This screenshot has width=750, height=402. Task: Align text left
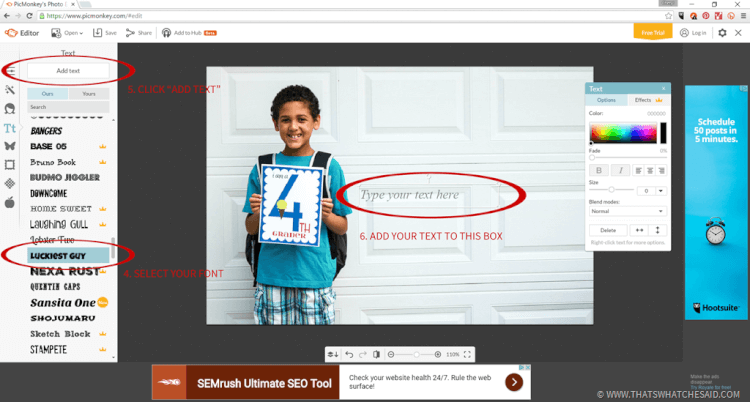point(639,170)
